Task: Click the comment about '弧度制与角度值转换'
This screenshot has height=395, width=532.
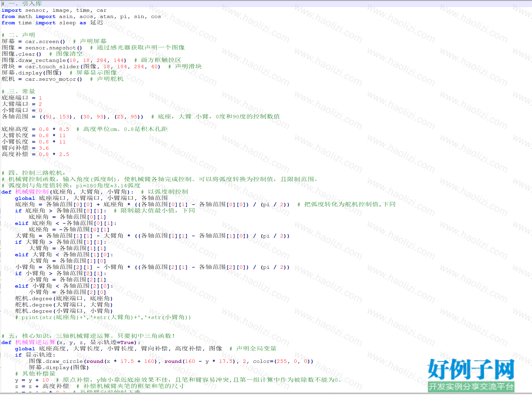Action: [x=71, y=185]
